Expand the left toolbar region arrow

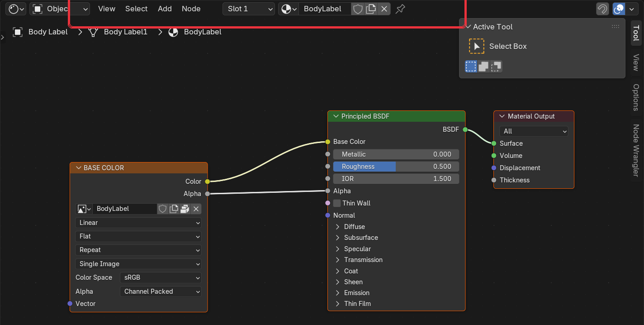tap(2, 38)
